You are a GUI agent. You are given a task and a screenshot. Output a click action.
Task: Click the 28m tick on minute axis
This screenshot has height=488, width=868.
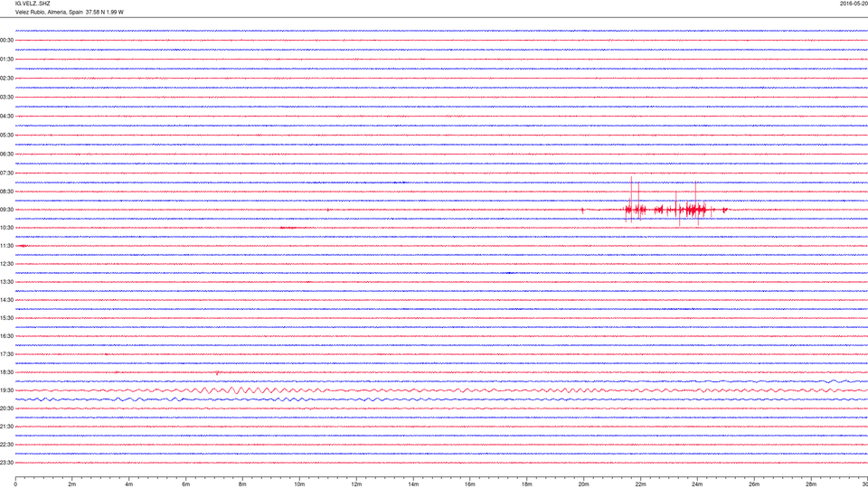(x=811, y=484)
